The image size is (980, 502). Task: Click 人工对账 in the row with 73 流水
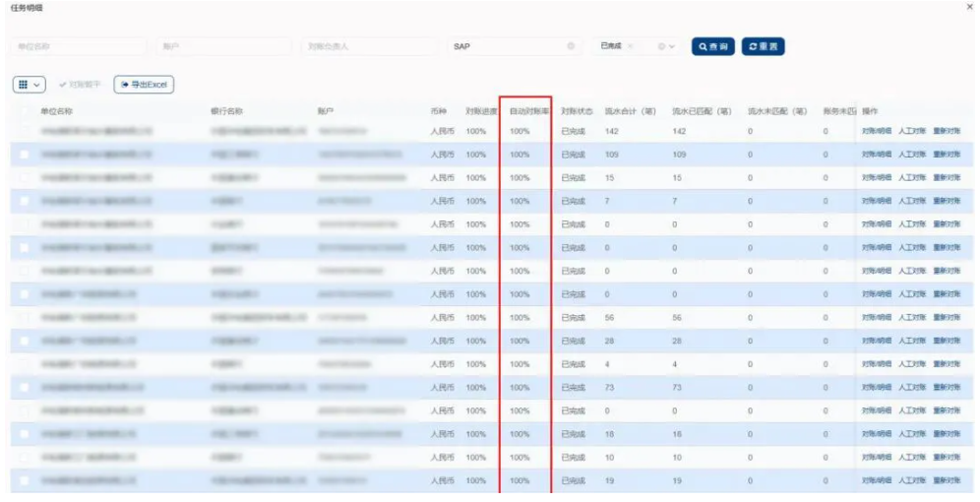tap(911, 388)
